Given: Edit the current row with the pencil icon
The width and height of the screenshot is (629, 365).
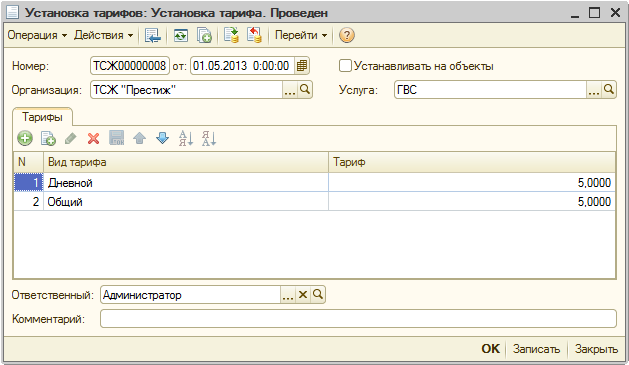Looking at the screenshot, I should (x=71, y=138).
